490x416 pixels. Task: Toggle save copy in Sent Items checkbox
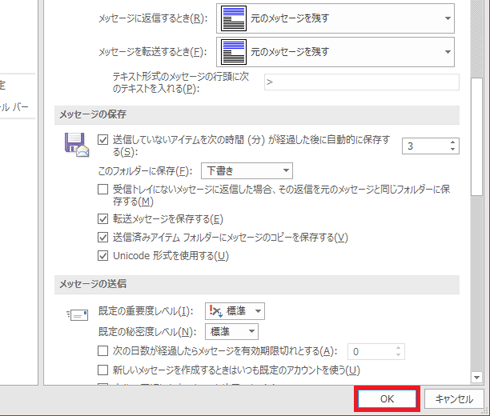coord(103,237)
